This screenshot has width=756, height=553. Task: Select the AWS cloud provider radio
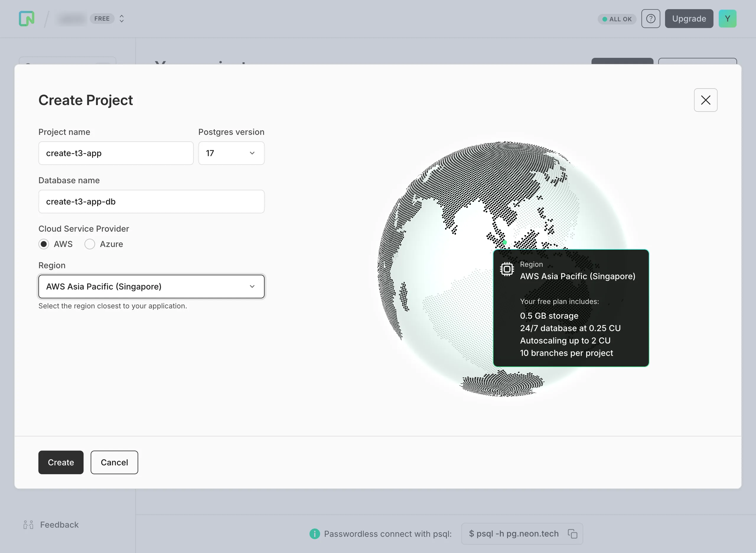click(x=43, y=244)
